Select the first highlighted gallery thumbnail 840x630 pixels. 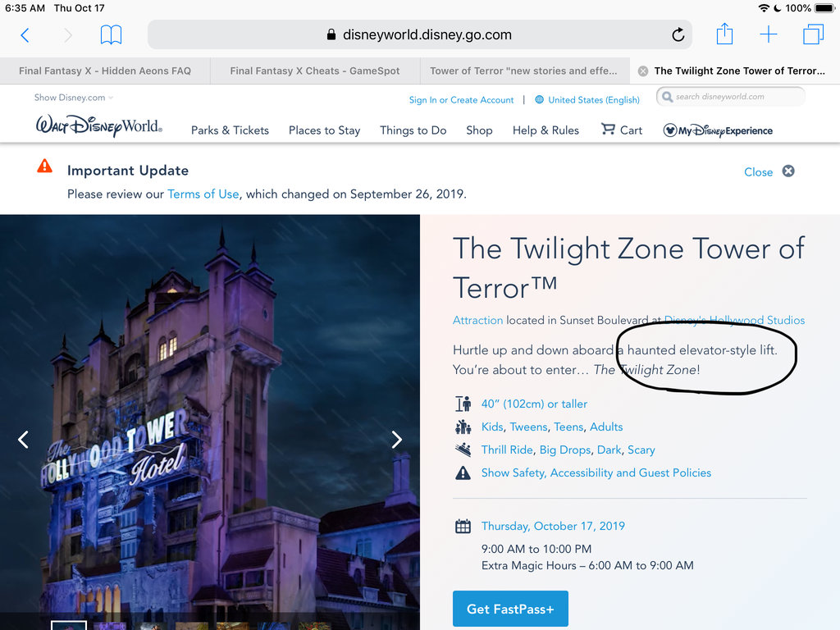coord(69,625)
